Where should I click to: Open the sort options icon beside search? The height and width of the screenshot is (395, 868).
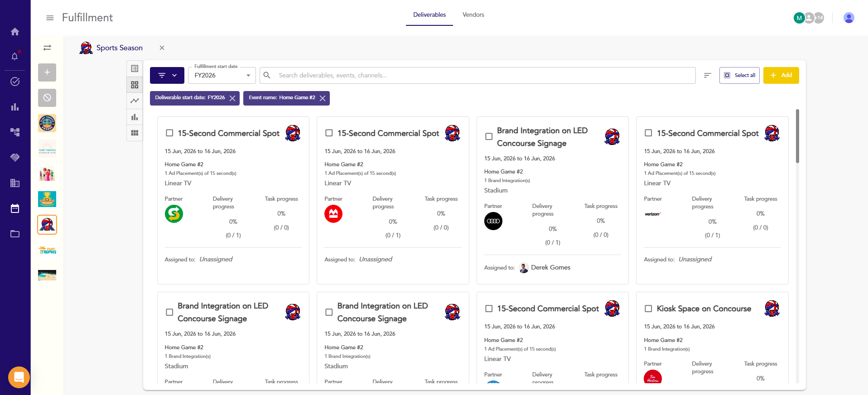pyautogui.click(x=708, y=75)
